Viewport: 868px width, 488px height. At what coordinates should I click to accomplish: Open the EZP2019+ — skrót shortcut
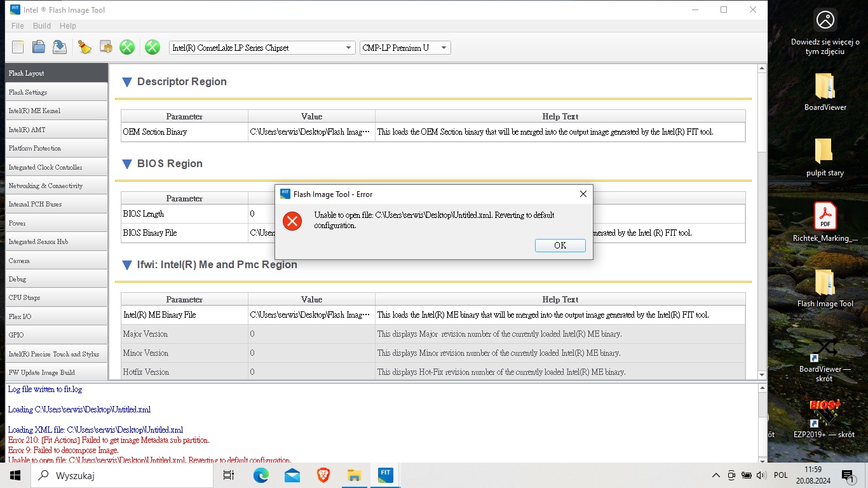pyautogui.click(x=825, y=418)
